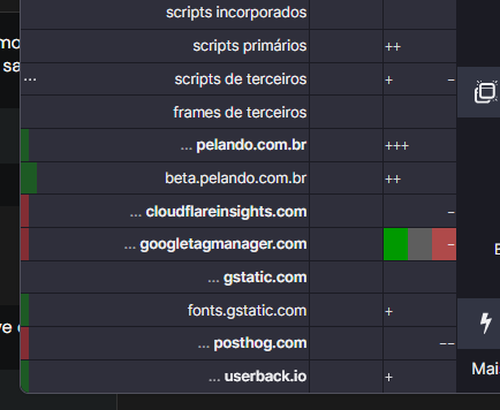
Task: Click the fonts.gstatic.com hostname
Action: pos(247,311)
